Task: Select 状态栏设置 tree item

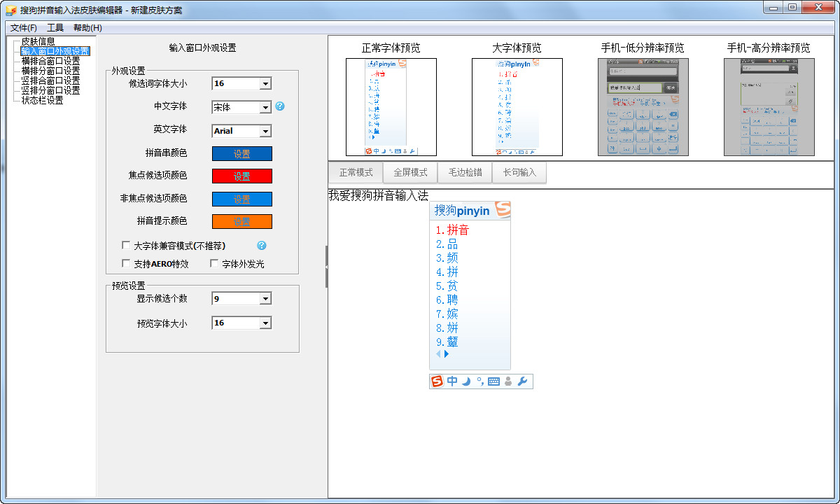Action: coord(42,100)
